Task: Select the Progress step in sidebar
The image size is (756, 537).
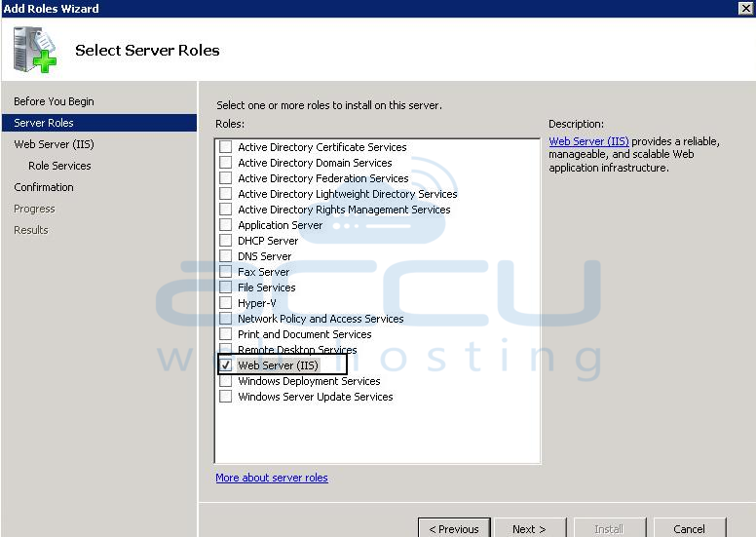Action: coord(34,209)
